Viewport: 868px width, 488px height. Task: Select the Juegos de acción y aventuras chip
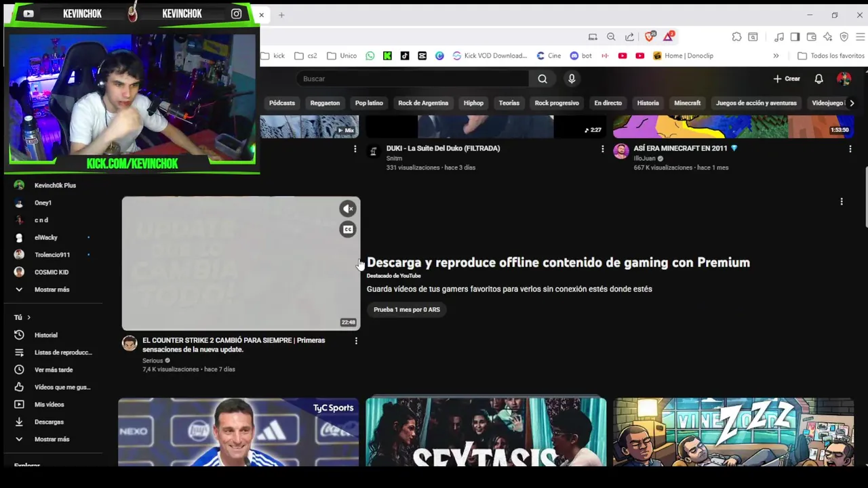[x=756, y=103]
